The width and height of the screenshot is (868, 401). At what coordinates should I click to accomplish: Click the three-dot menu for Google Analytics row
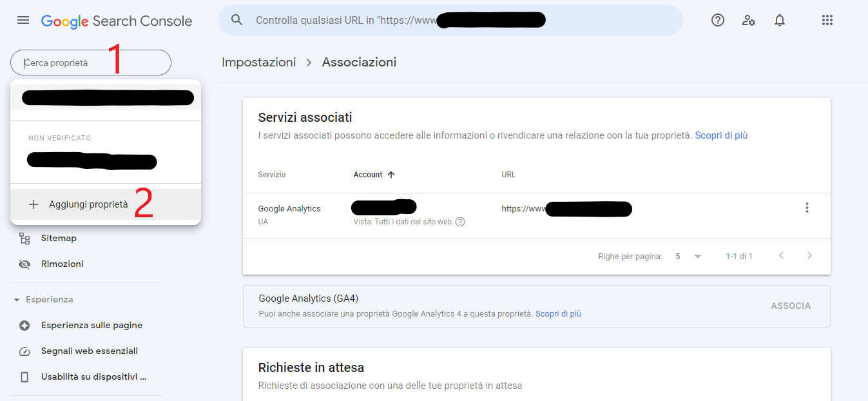tap(807, 208)
